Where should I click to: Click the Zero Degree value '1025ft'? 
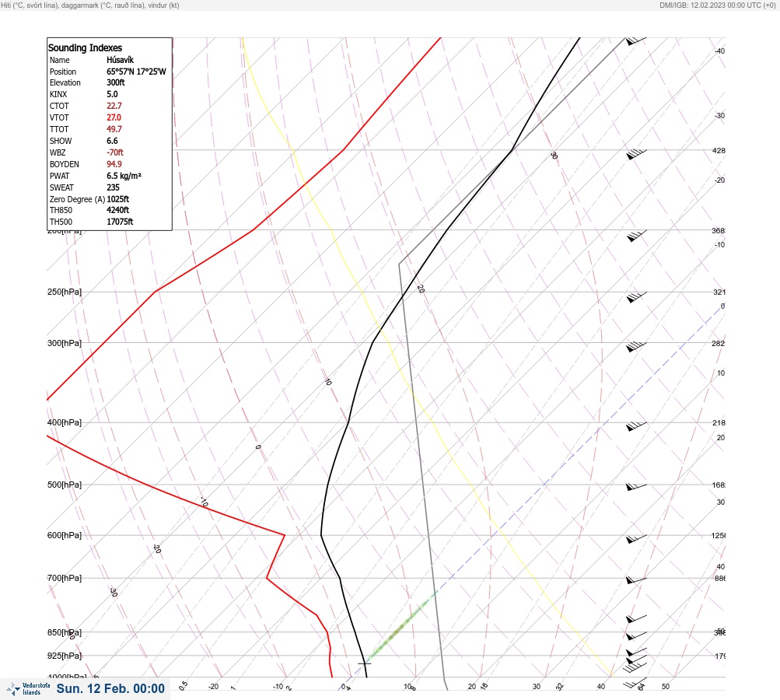tap(118, 199)
